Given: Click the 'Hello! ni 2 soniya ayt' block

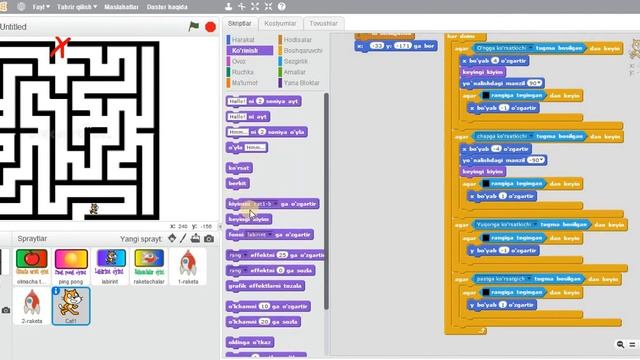Looking at the screenshot, I should pyautogui.click(x=264, y=101).
